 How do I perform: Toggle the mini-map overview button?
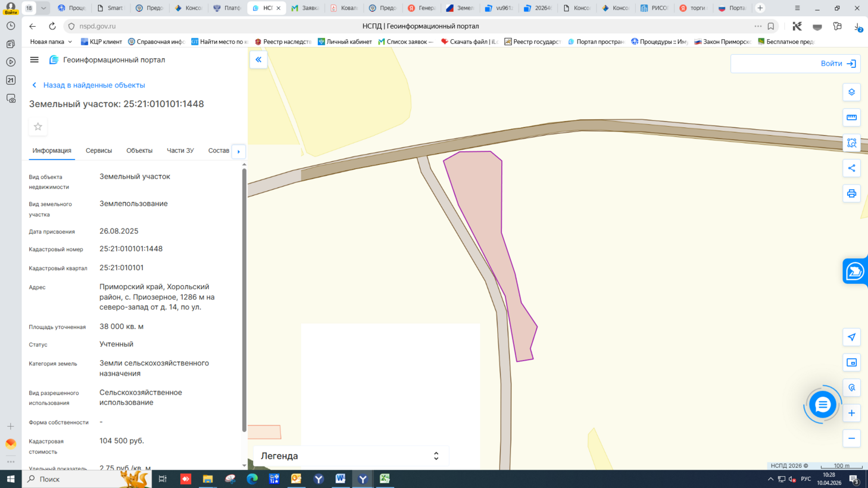[x=851, y=362]
